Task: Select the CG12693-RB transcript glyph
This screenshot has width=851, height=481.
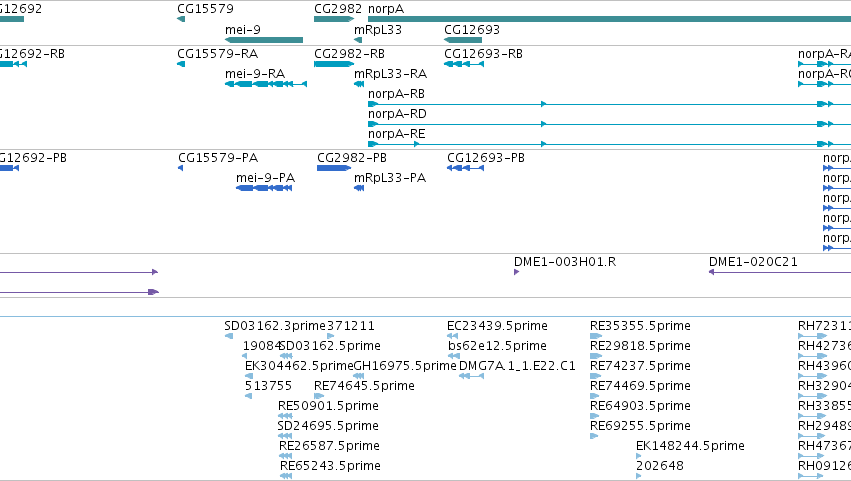Action: click(464, 64)
